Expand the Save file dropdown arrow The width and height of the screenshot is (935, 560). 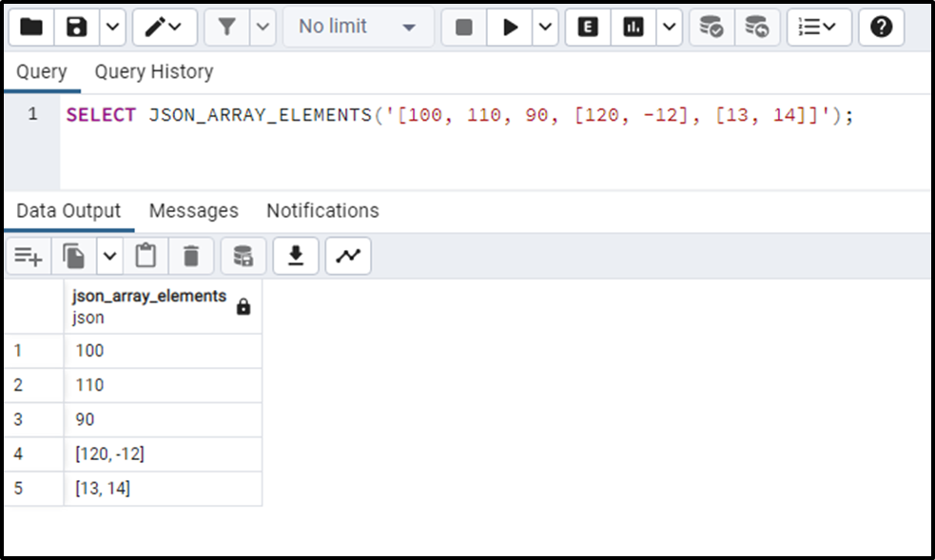point(111,28)
